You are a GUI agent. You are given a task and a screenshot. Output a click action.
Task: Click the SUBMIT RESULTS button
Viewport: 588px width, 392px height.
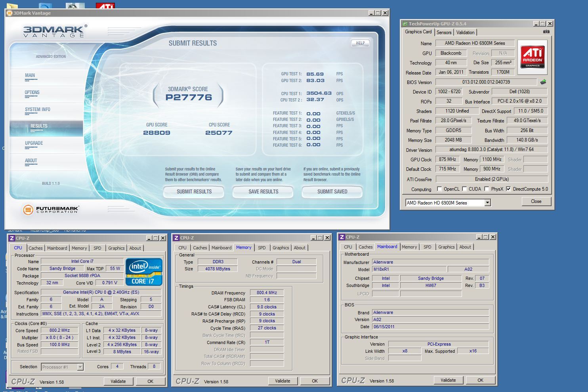click(194, 192)
